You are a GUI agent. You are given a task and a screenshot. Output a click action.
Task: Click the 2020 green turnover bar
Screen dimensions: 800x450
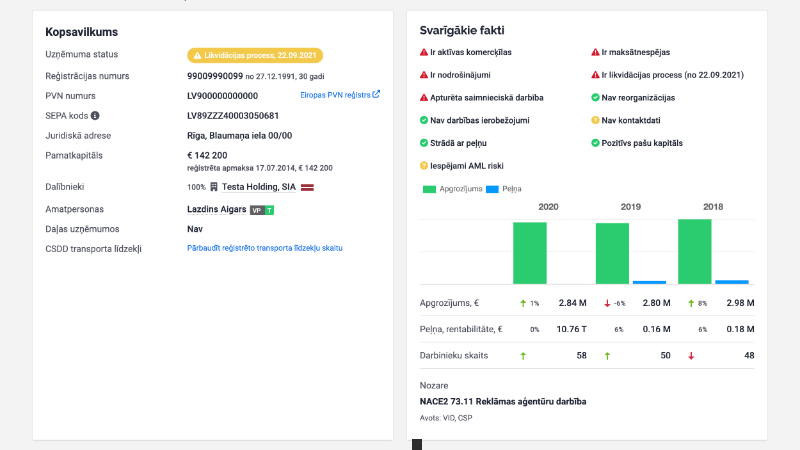click(529, 253)
